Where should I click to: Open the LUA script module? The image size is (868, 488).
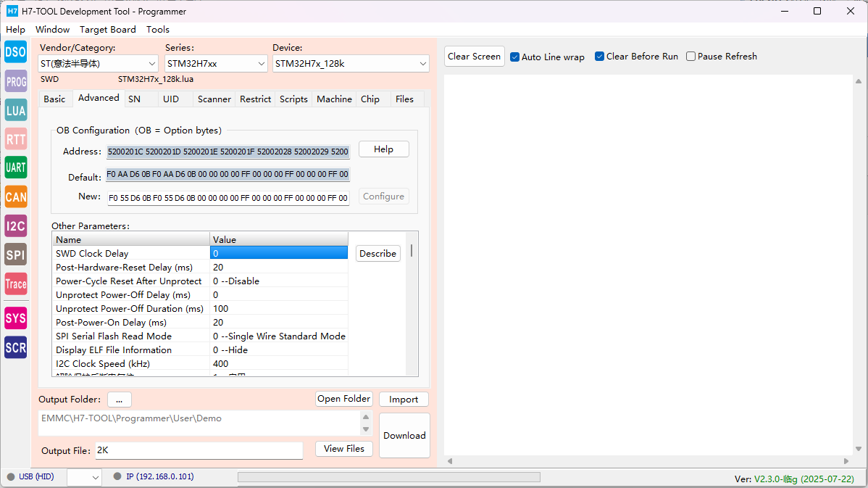15,110
